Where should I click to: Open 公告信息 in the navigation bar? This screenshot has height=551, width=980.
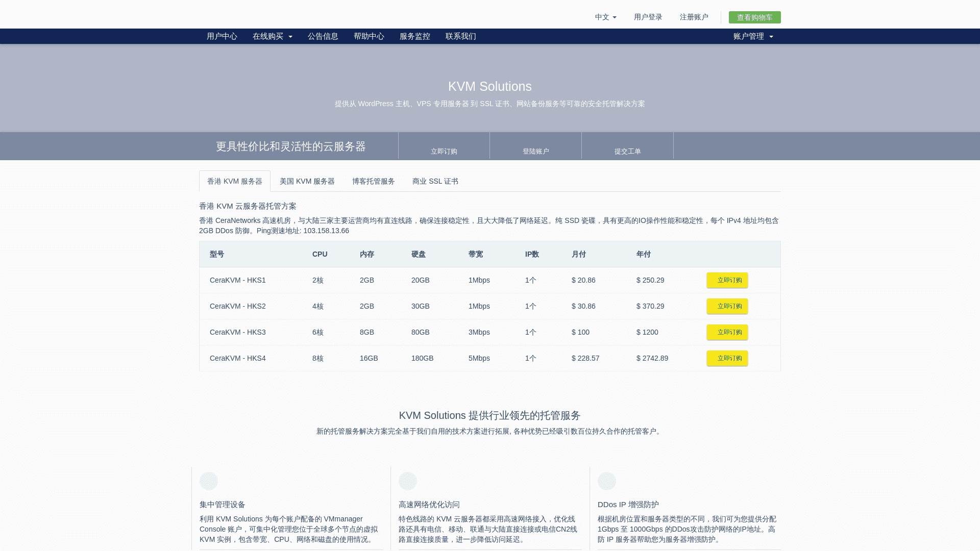[323, 36]
